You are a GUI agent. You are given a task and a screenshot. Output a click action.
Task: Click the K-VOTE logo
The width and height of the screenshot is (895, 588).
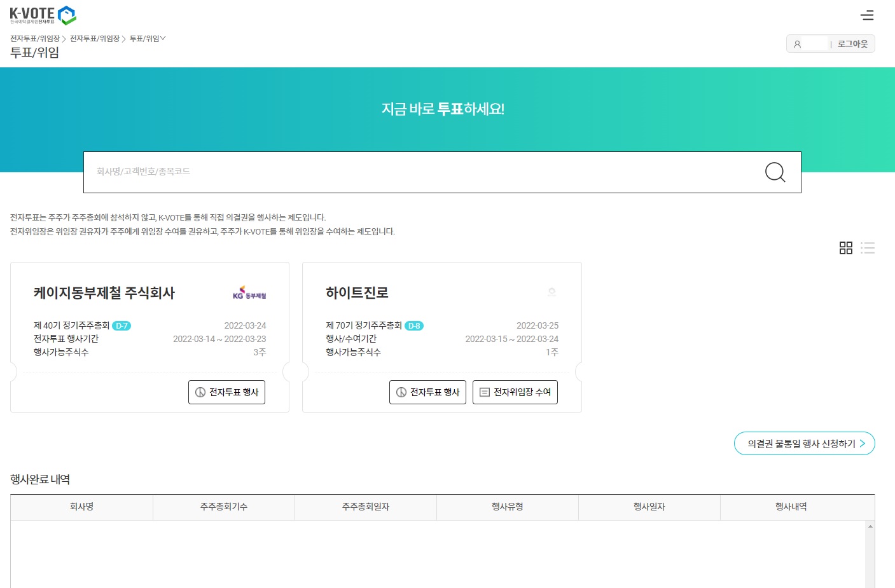point(43,15)
